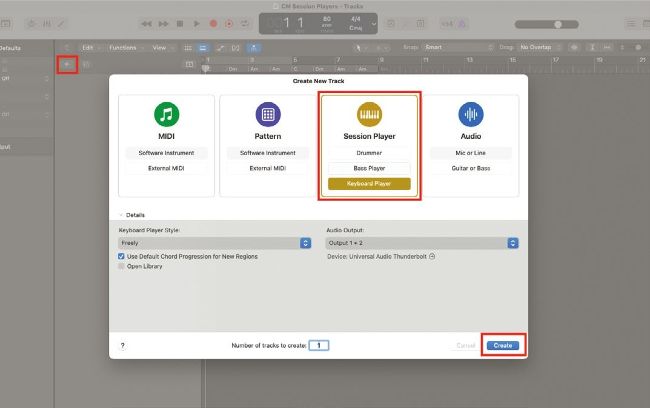The height and width of the screenshot is (408, 650).
Task: Choose the purple Pattern grid icon
Action: point(268,114)
